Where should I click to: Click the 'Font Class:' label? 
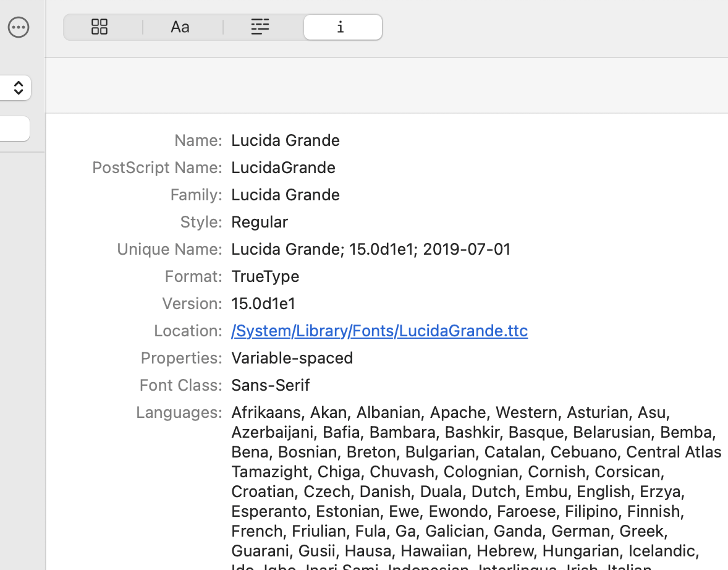tap(181, 385)
